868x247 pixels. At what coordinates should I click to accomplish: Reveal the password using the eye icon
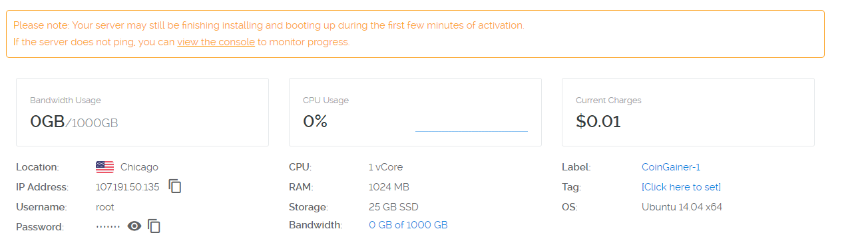click(134, 226)
